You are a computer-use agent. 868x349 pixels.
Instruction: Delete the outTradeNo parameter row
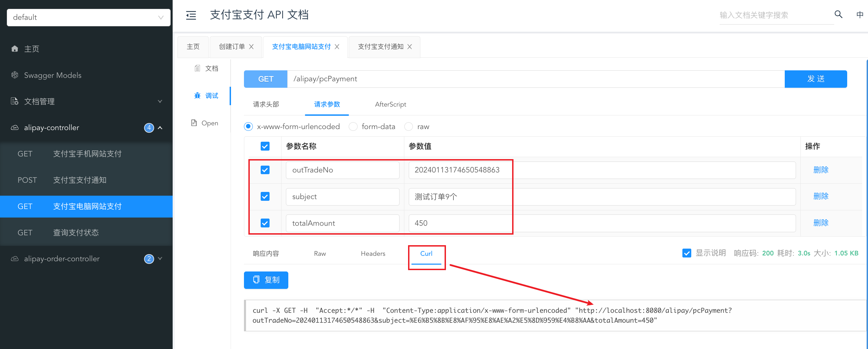click(821, 170)
